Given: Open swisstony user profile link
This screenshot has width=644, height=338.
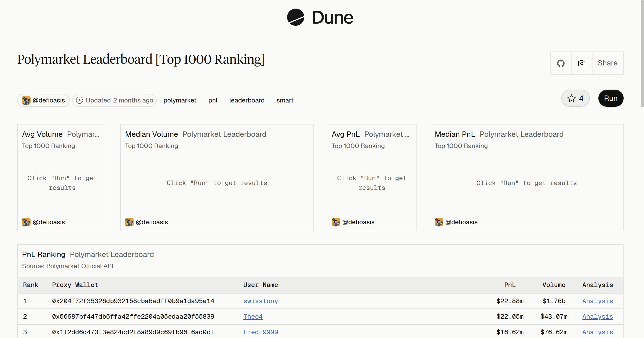Looking at the screenshot, I should [x=261, y=301].
